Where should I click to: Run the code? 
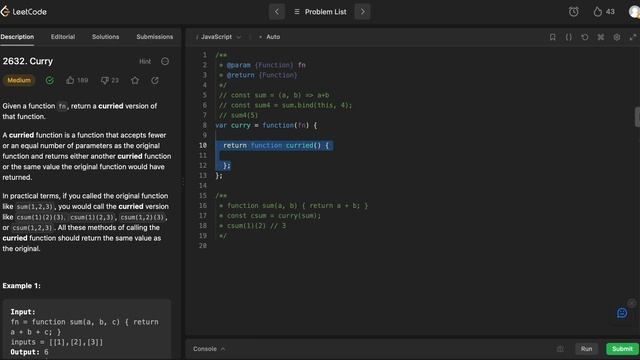(587, 349)
